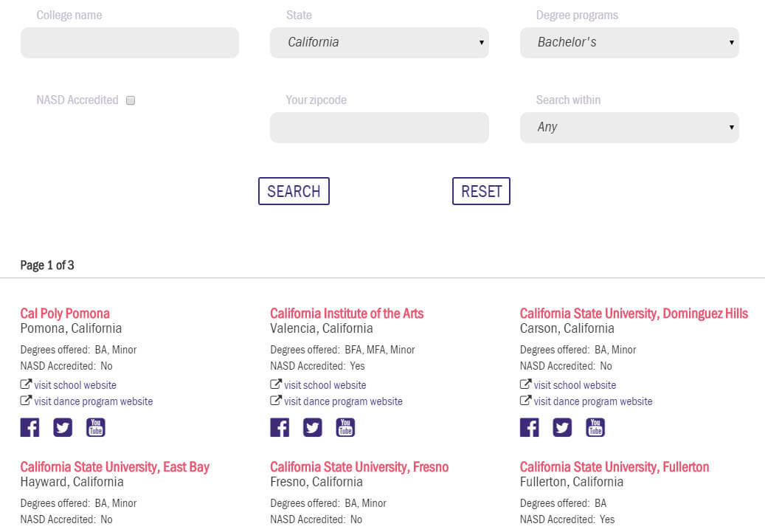The image size is (765, 532).
Task: Select the 'Page 1 of 3' text
Action: pos(47,266)
